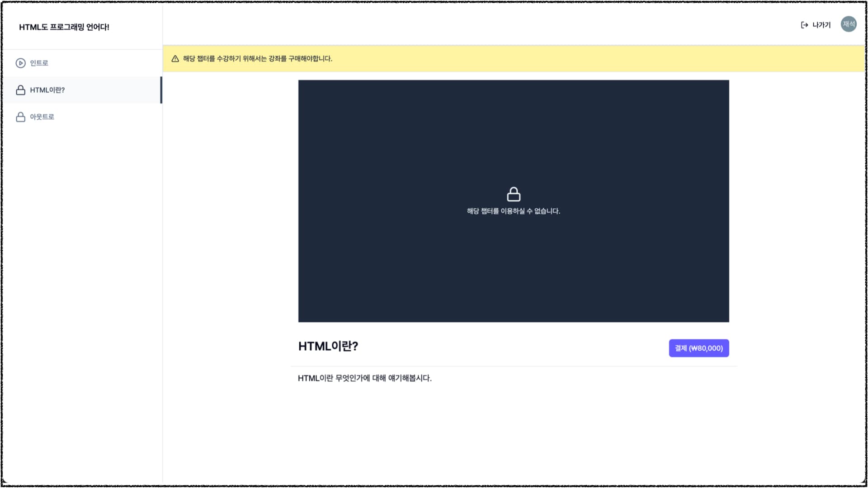Viewport: 868px width, 488px height.
Task: Click the active indicator bar on HTML이란? item
Action: click(161, 90)
